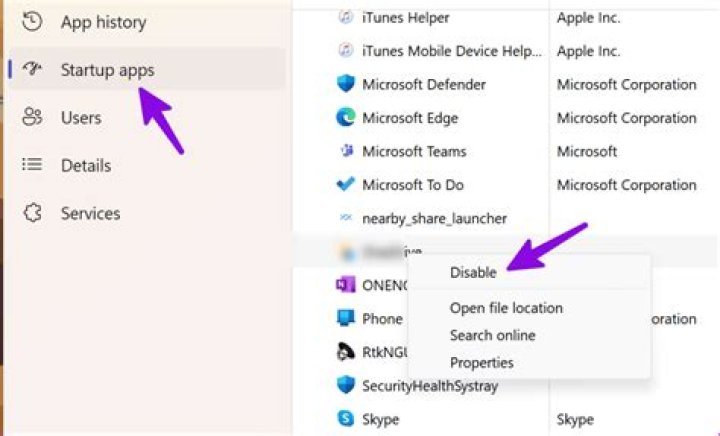Image resolution: width=720 pixels, height=436 pixels.
Task: Select the Microsoft Defender name
Action: tap(424, 84)
